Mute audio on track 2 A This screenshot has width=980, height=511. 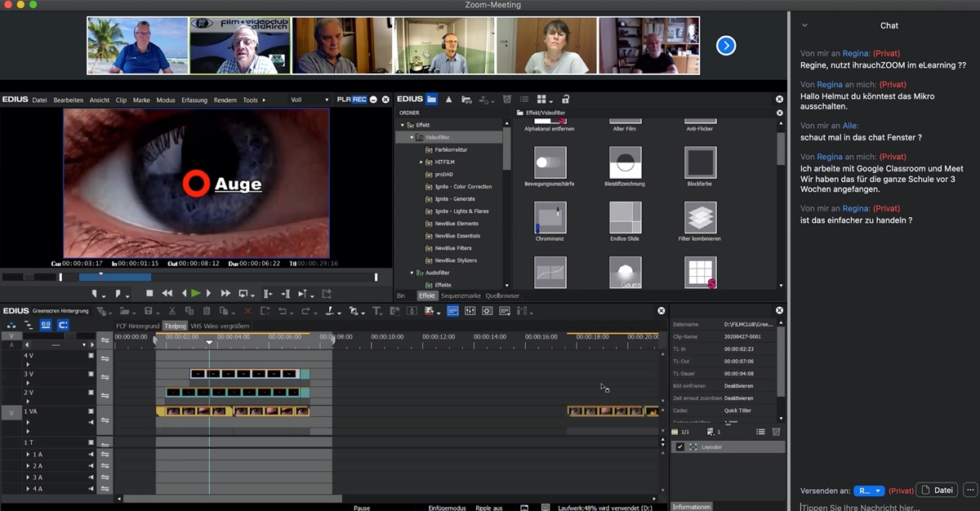click(x=91, y=465)
